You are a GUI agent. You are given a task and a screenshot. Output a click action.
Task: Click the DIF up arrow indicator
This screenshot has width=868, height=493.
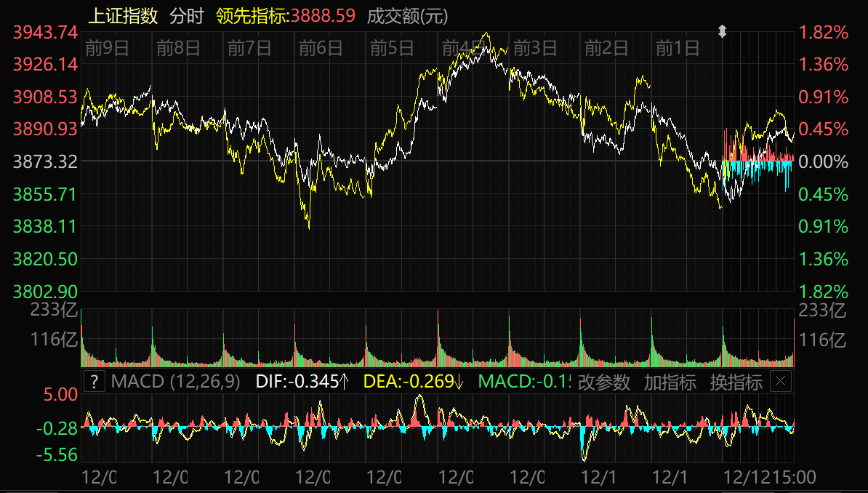[x=344, y=382]
